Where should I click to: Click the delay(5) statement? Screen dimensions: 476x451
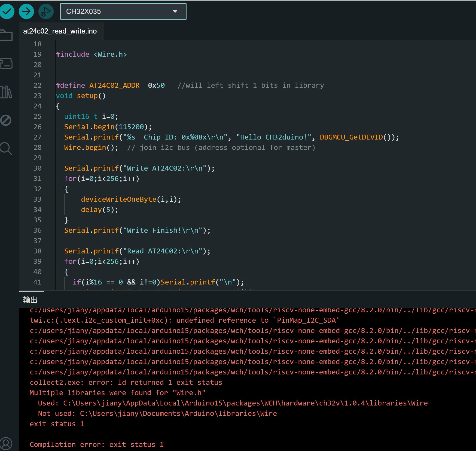[x=99, y=210]
